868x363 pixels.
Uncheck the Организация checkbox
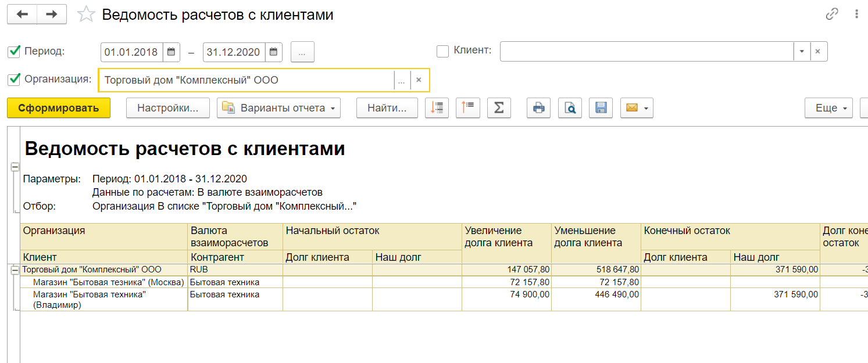pos(14,79)
